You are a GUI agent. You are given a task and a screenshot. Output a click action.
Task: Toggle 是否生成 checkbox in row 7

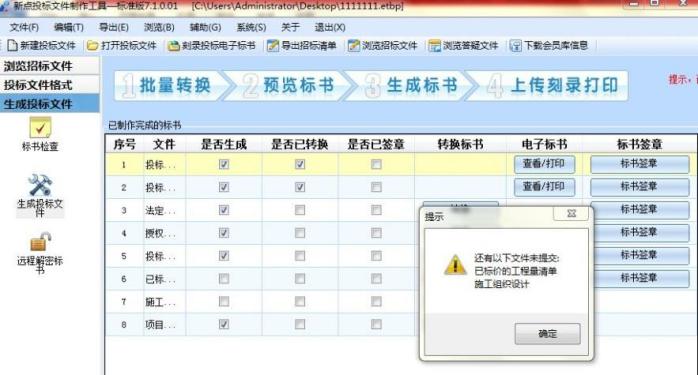(224, 302)
